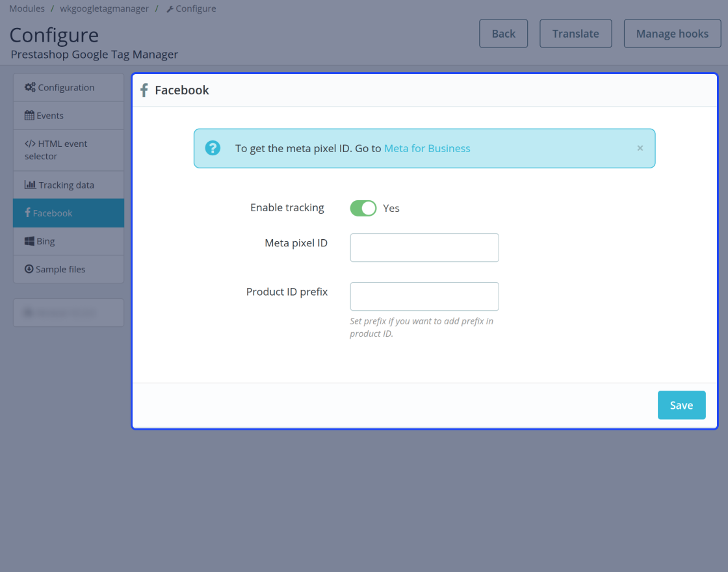Viewport: 728px width, 572px height.
Task: Click the question mark info icon
Action: coord(213,148)
